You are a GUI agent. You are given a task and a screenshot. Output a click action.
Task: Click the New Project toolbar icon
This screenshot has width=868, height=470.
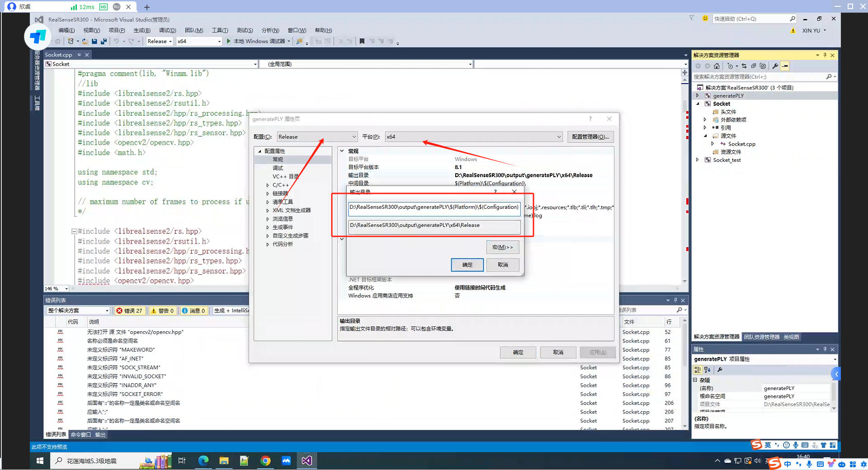(71, 41)
